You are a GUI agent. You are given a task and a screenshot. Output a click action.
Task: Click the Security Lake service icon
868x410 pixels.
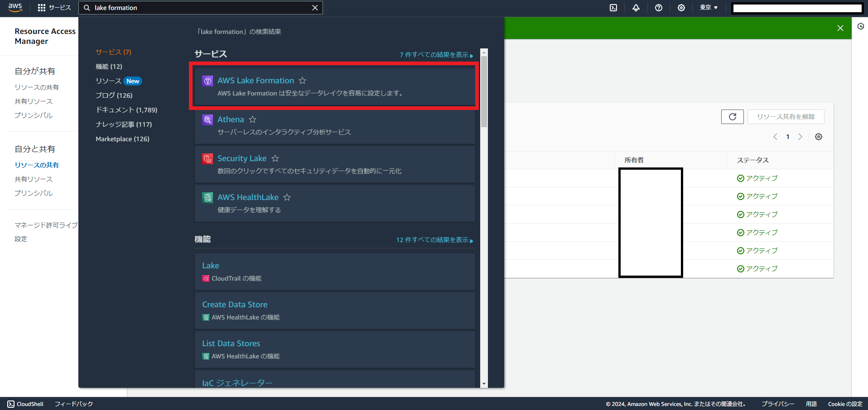207,159
